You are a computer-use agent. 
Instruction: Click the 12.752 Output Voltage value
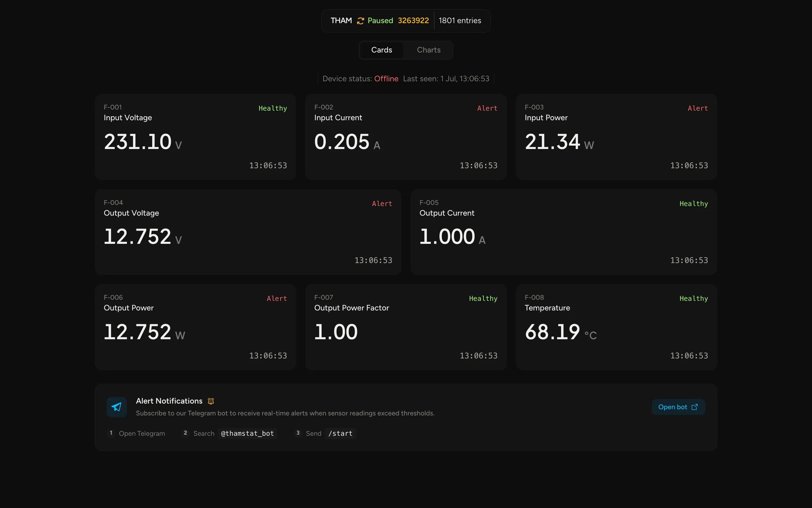click(137, 236)
